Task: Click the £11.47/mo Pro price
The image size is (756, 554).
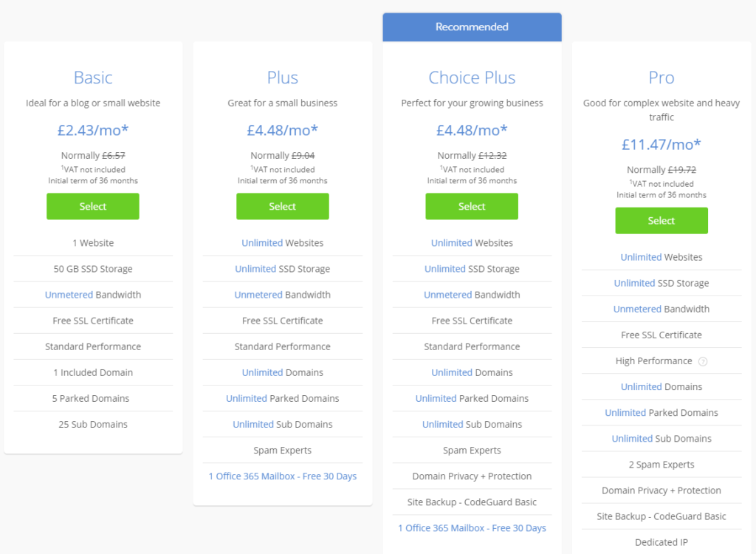Action: pyautogui.click(x=661, y=144)
